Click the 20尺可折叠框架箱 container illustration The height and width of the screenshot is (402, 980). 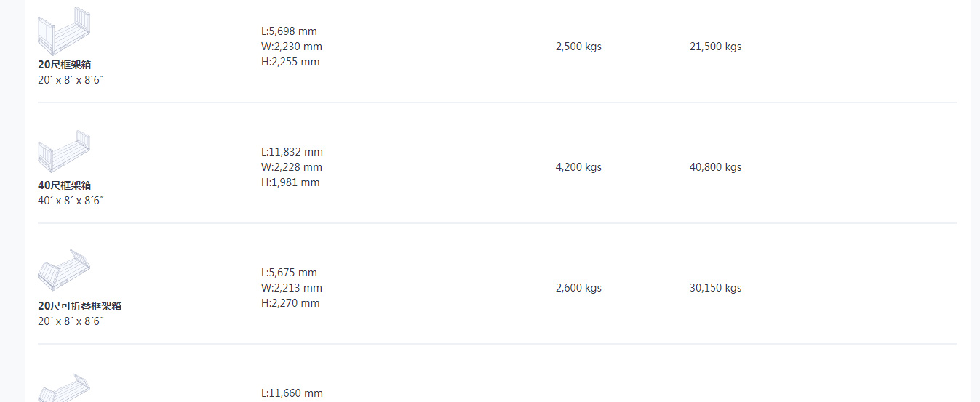click(x=64, y=270)
